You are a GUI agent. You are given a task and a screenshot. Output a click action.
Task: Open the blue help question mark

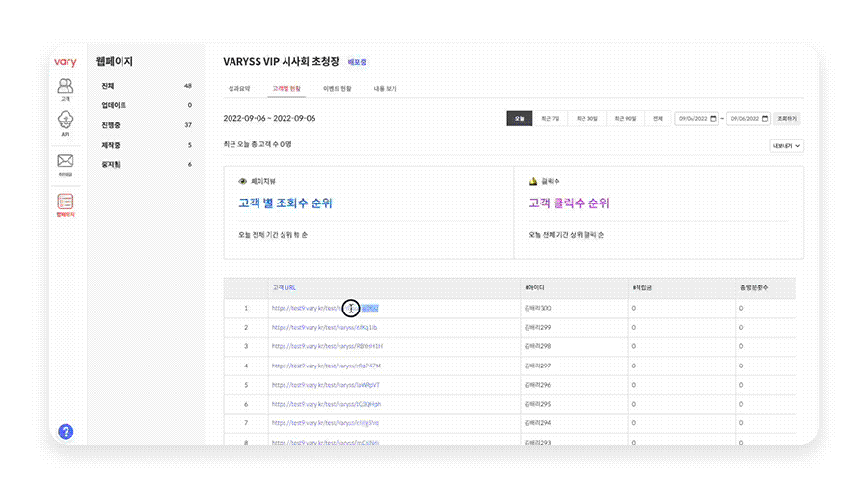click(x=66, y=431)
